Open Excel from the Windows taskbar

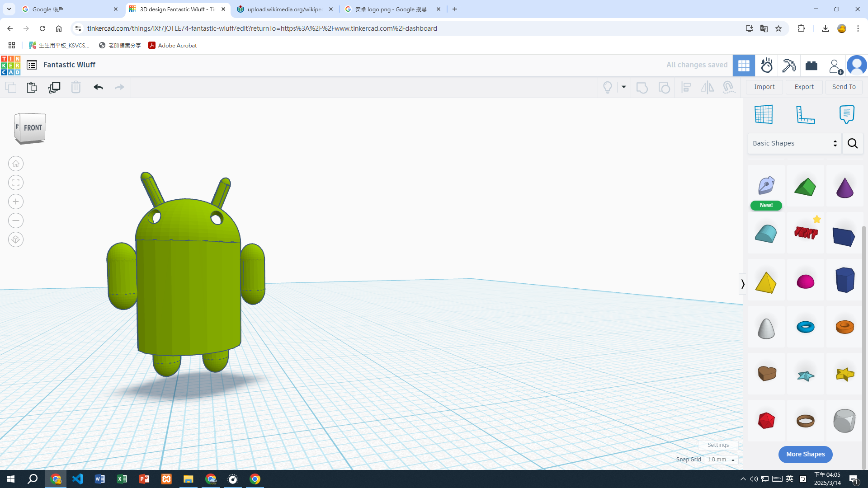click(x=122, y=479)
